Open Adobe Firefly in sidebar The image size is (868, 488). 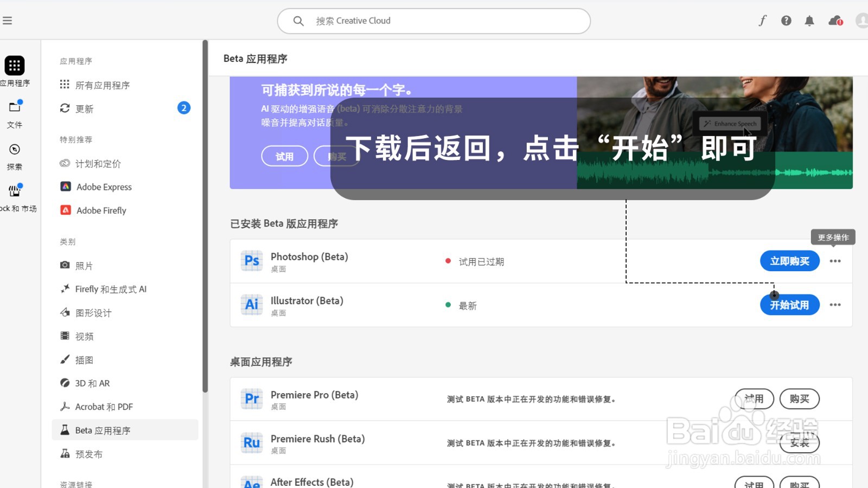101,210
